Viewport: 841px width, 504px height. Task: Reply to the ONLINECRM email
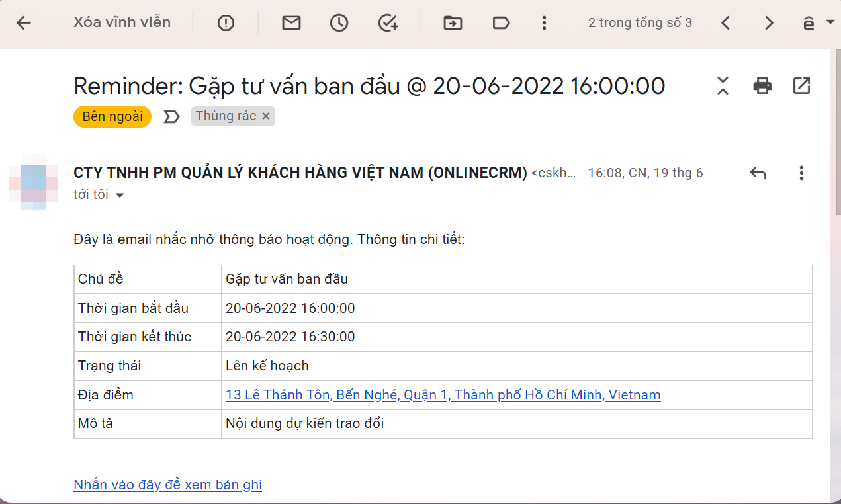point(758,173)
